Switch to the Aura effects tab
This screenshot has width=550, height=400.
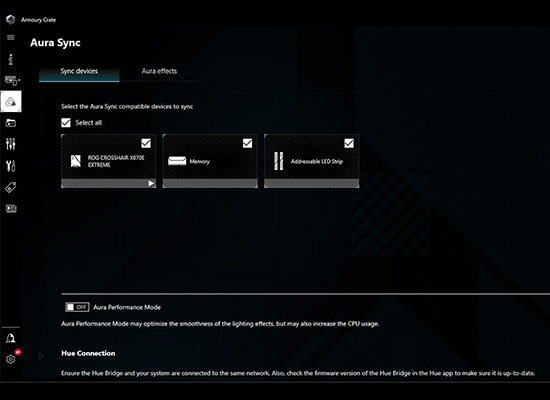point(159,71)
